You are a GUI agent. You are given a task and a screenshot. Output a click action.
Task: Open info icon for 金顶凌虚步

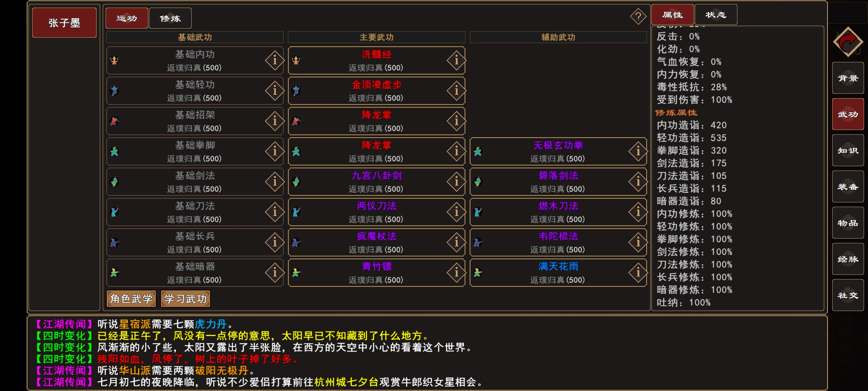pos(456,91)
